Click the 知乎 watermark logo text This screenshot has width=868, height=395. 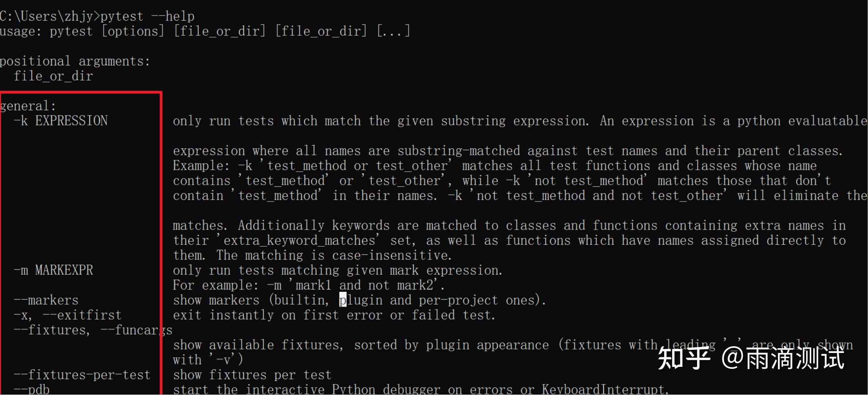click(684, 358)
